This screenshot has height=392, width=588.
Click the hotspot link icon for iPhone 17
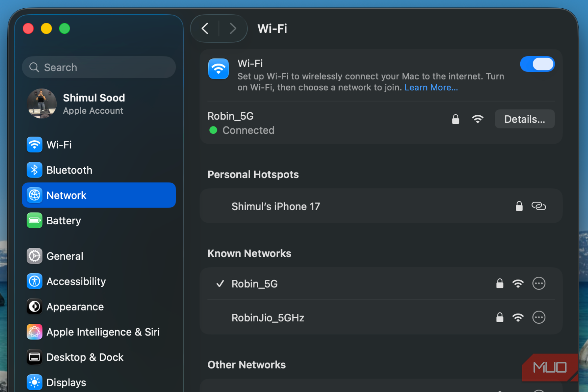click(539, 206)
